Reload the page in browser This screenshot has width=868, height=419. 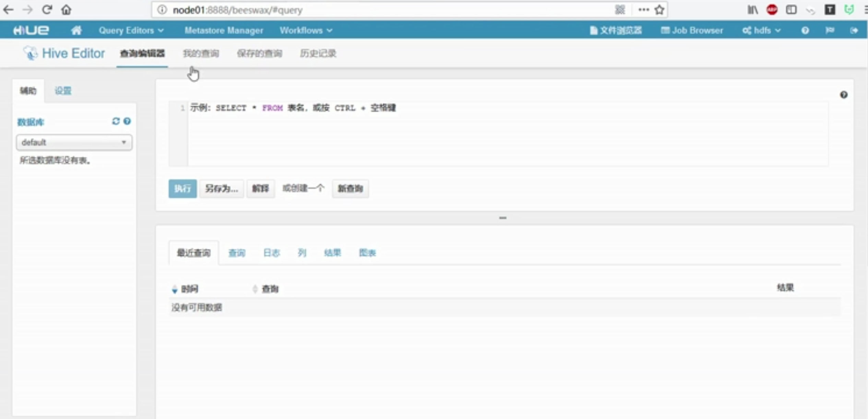(47, 10)
